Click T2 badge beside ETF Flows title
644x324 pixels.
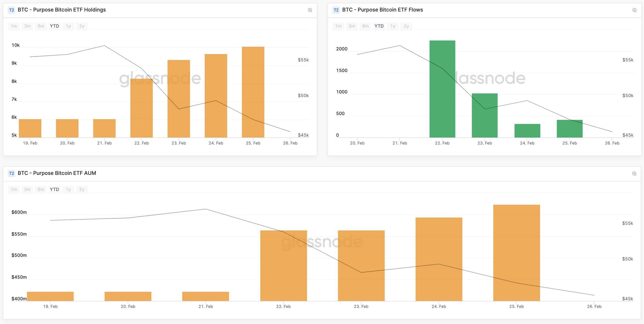coord(336,10)
